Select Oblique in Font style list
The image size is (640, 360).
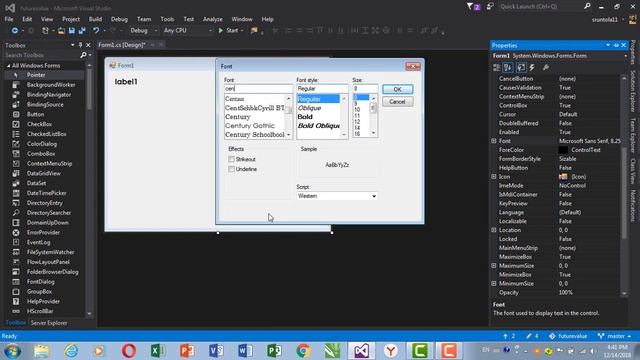[309, 108]
